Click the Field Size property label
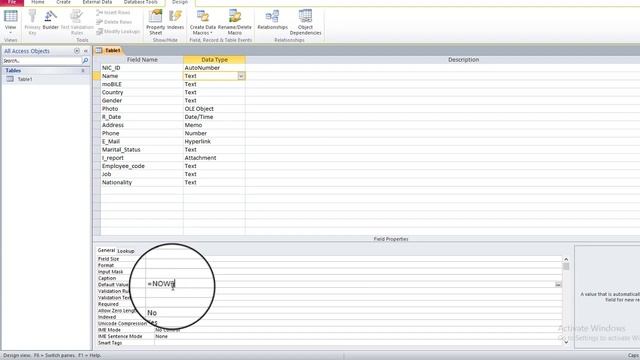This screenshot has width=640, height=360. 109,259
